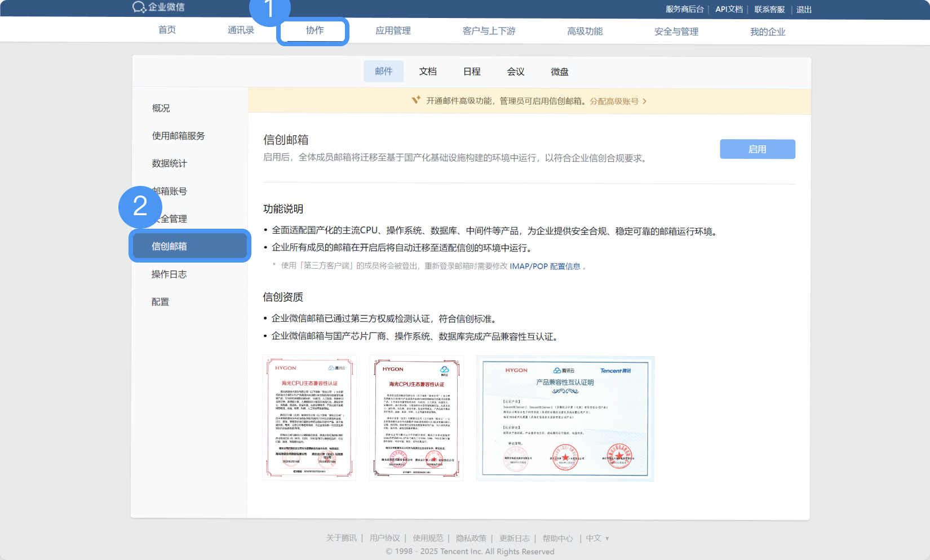Viewport: 930px width, 560px height.
Task: Open 首页 in top navigation
Action: (167, 30)
